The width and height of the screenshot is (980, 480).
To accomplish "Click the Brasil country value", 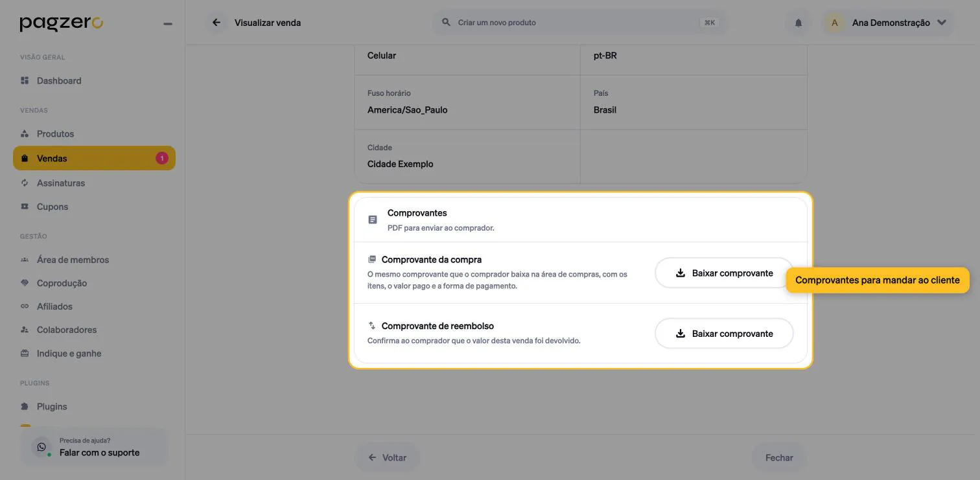I will pos(605,109).
